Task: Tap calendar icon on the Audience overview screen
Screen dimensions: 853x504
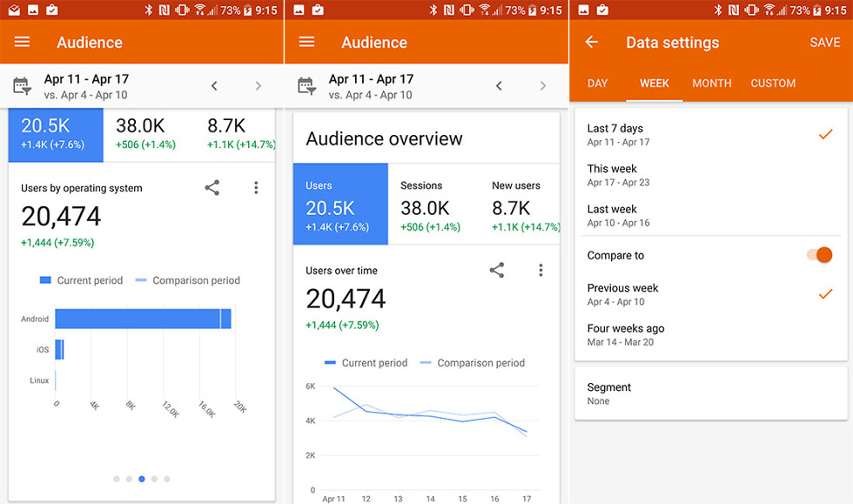Action: click(306, 85)
